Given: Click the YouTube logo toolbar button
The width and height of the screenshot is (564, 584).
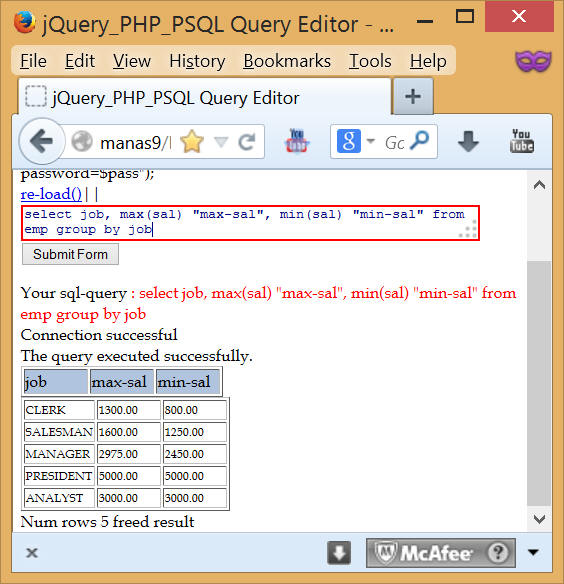Looking at the screenshot, I should coord(522,141).
